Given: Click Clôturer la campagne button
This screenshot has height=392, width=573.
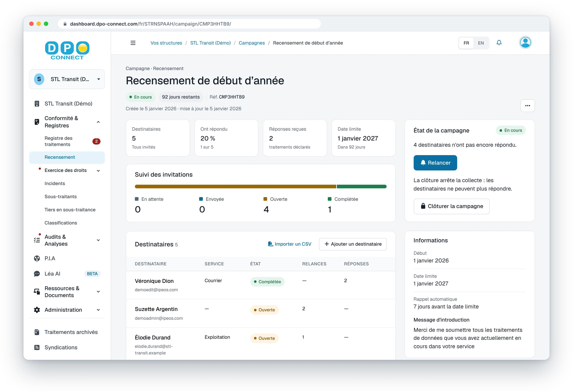Looking at the screenshot, I should click(x=451, y=206).
